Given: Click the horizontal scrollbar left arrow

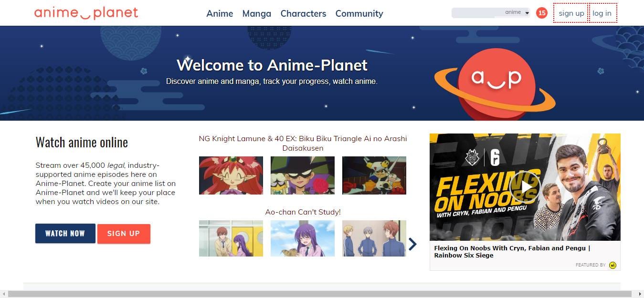Looking at the screenshot, I should tap(4, 294).
